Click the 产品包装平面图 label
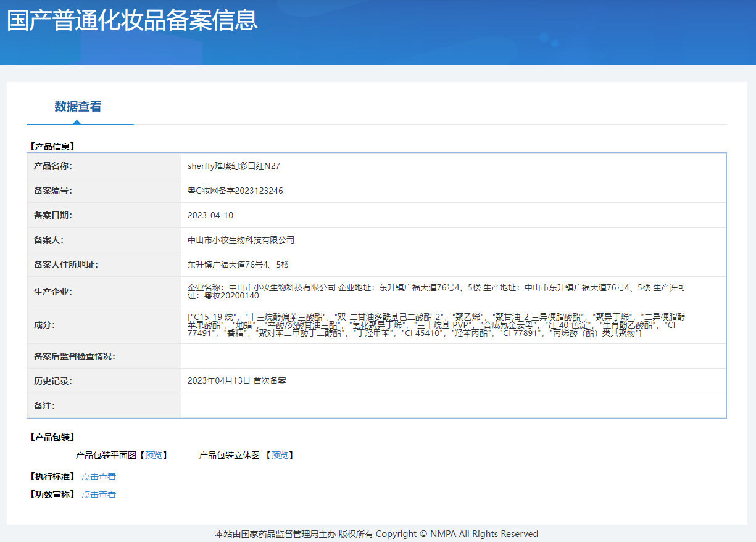This screenshot has width=756, height=542. pos(106,455)
